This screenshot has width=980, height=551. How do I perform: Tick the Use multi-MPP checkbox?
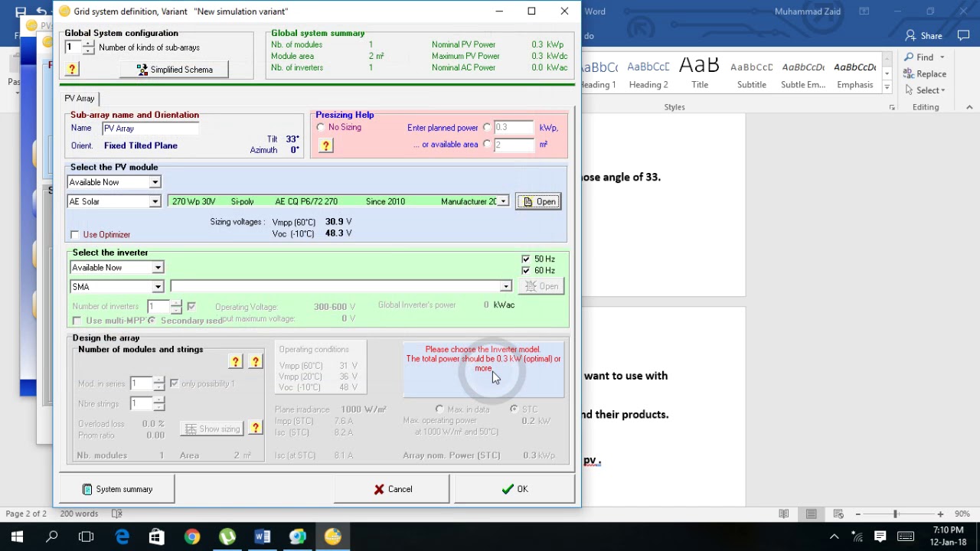tap(77, 321)
